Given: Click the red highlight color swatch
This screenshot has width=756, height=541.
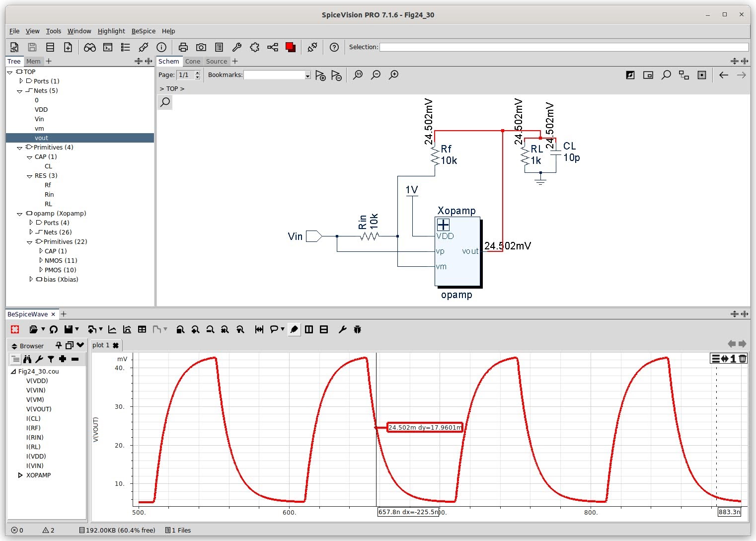Looking at the screenshot, I should coord(291,47).
